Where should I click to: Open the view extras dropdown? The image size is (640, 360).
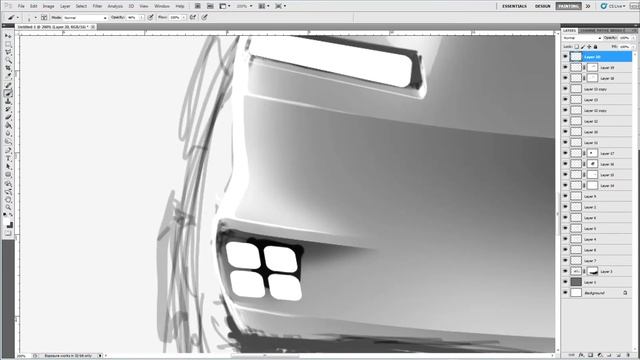click(x=224, y=6)
